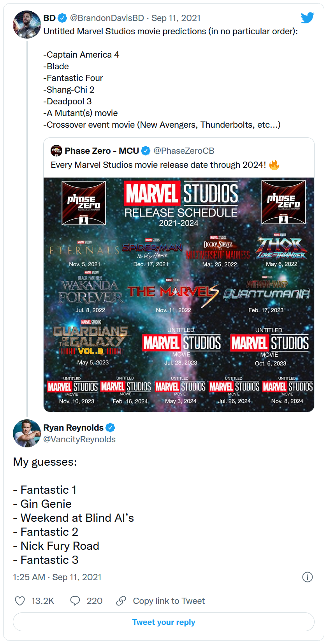Click the Ryan Reynolds display name
Screen dimensions: 327x644
tap(73, 428)
